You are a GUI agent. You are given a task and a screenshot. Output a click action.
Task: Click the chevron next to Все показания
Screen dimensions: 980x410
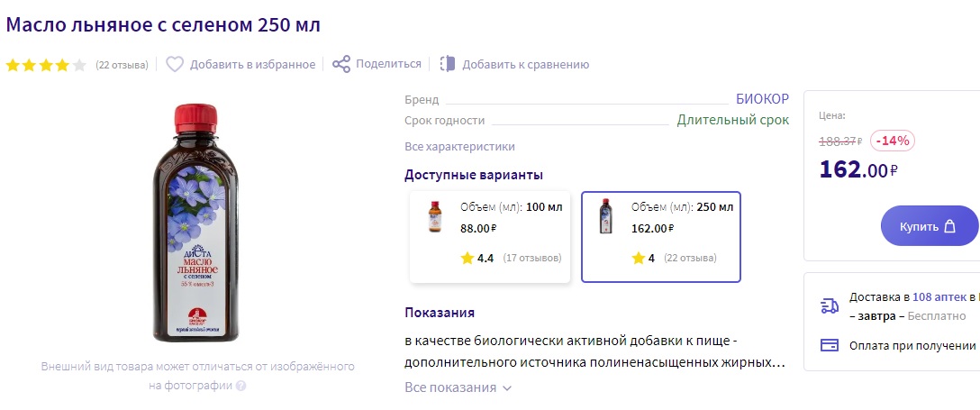tap(507, 388)
